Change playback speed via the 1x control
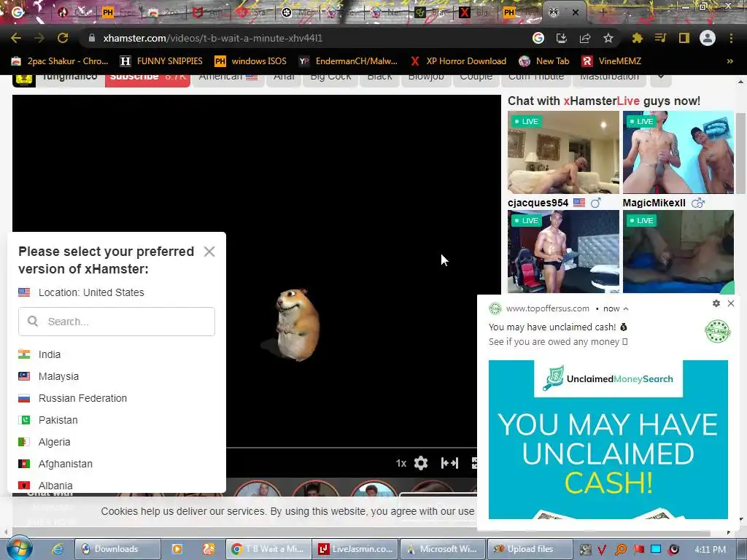Viewport: 747px width, 560px height. point(401,463)
